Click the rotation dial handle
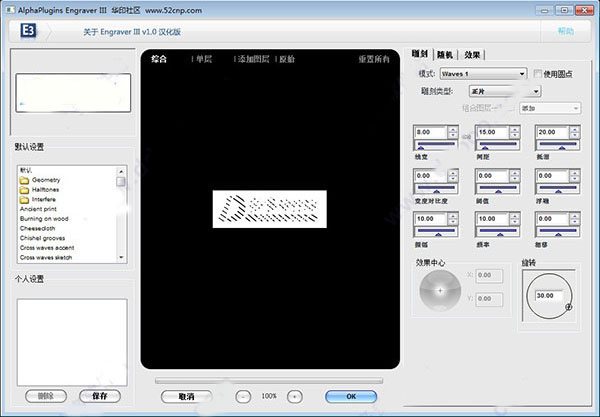 [569, 307]
